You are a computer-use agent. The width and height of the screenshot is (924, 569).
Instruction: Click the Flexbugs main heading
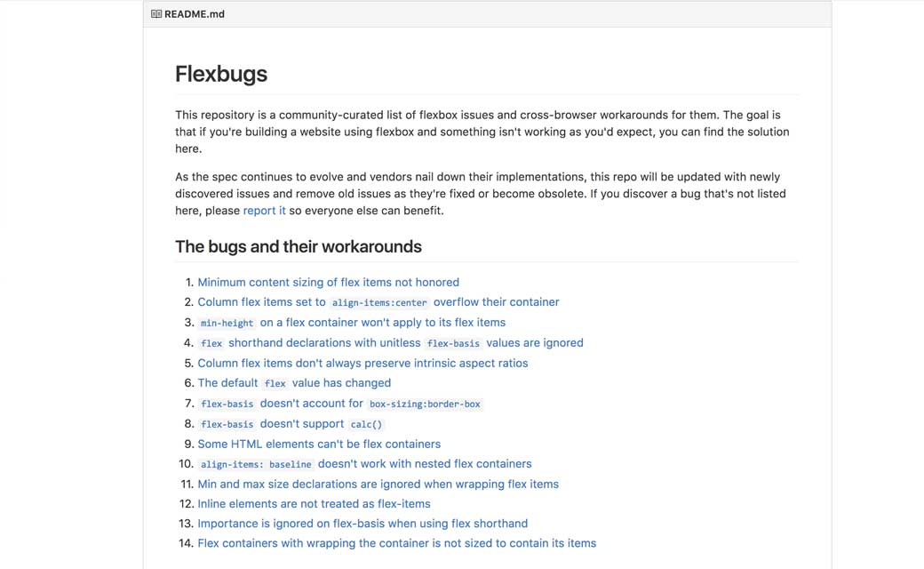click(x=221, y=74)
